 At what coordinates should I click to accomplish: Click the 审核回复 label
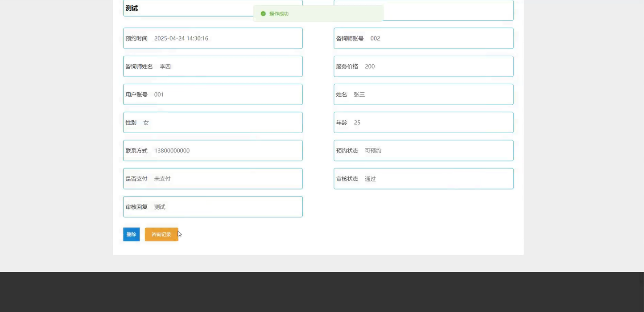[136, 207]
